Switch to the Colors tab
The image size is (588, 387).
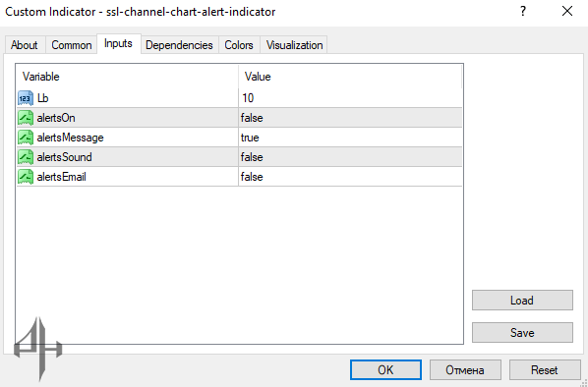239,45
